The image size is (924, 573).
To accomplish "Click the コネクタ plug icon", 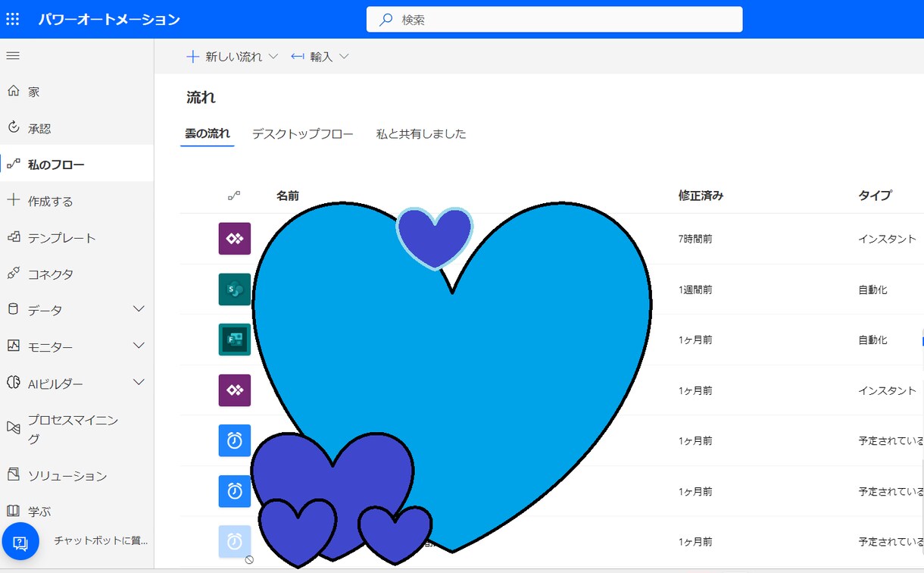I will point(13,274).
